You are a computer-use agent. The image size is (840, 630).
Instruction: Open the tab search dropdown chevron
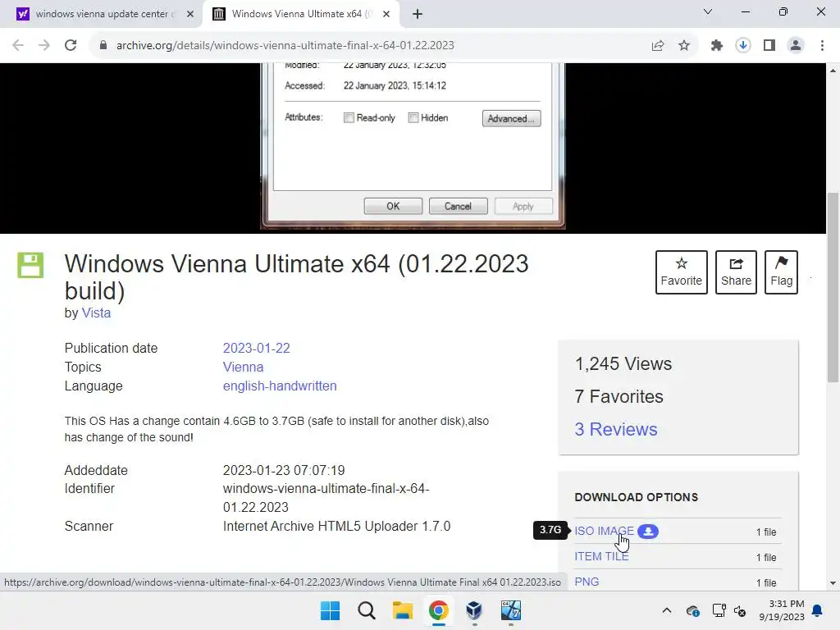coord(708,11)
